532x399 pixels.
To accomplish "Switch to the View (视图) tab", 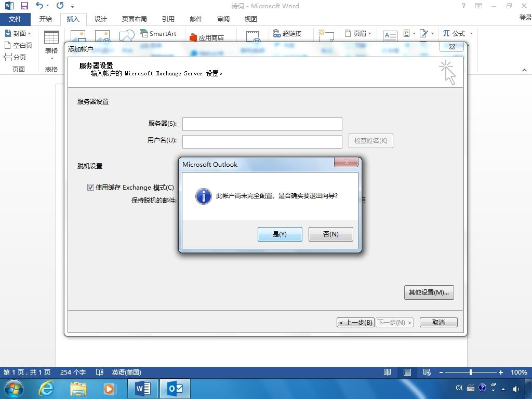I will click(251, 19).
